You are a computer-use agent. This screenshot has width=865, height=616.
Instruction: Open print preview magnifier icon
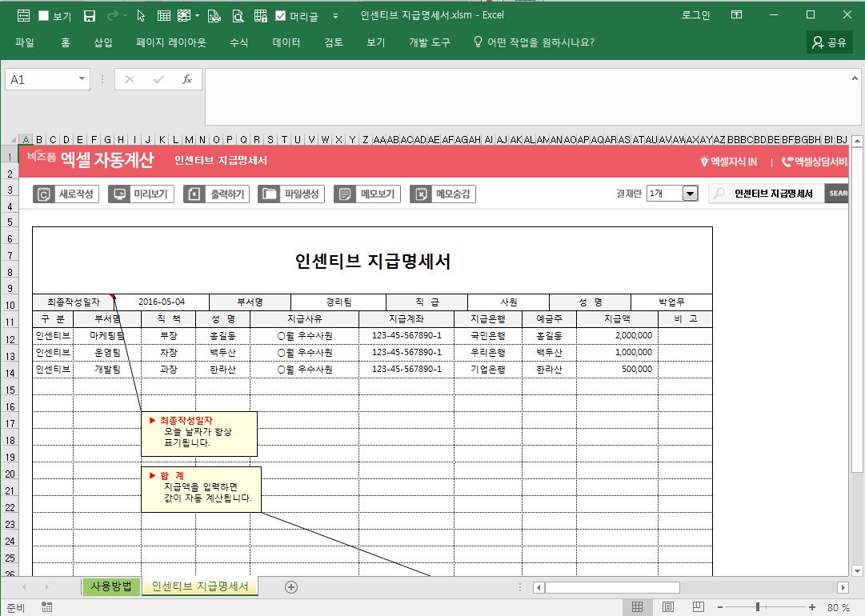[x=238, y=16]
